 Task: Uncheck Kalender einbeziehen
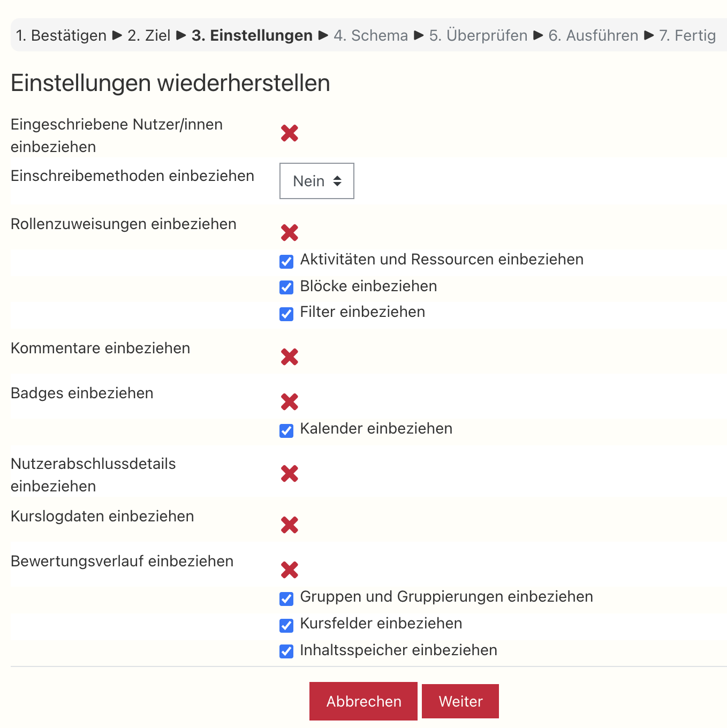pyautogui.click(x=286, y=430)
